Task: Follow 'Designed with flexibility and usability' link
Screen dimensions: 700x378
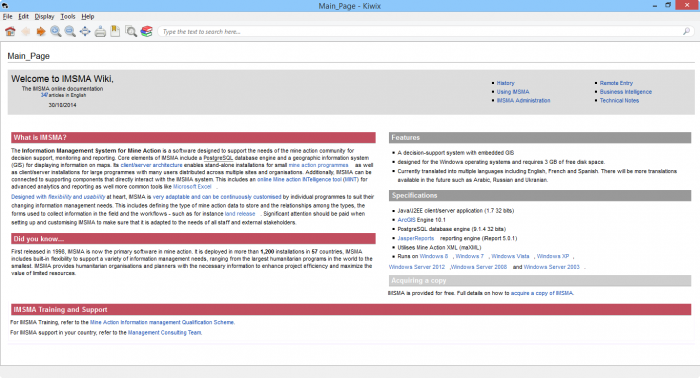Action: [x=58, y=197]
